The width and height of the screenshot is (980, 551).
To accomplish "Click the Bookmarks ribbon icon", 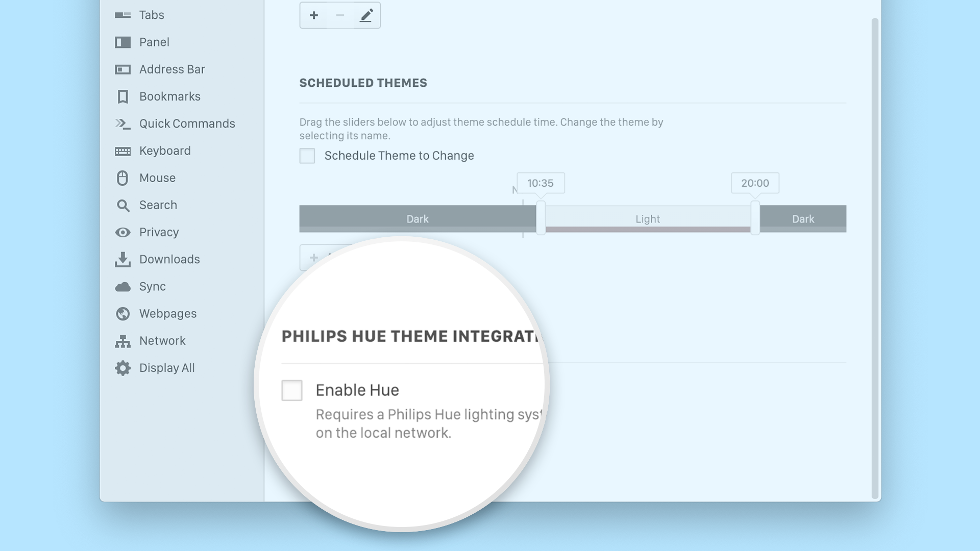I will pyautogui.click(x=122, y=96).
